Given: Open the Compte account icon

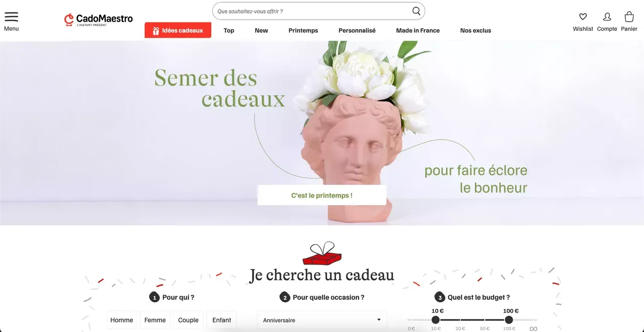Looking at the screenshot, I should (607, 17).
